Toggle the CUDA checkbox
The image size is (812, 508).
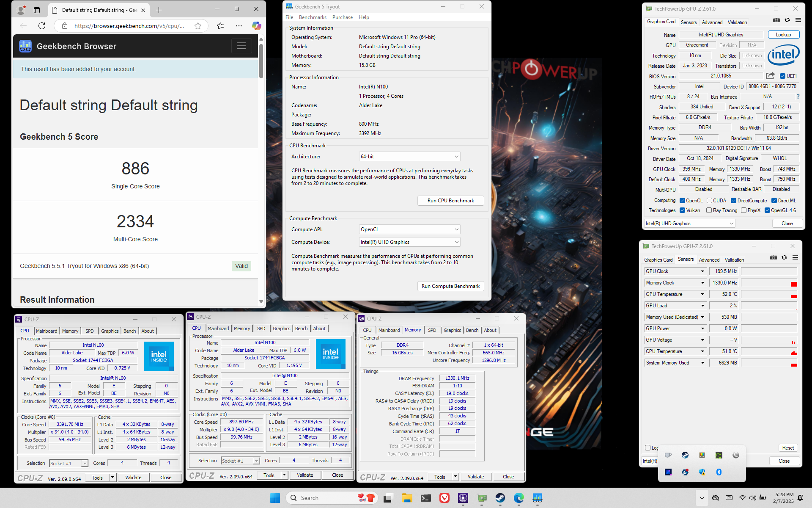(709, 201)
